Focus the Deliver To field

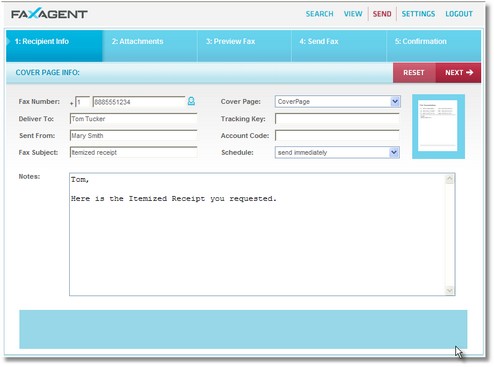[133, 119]
